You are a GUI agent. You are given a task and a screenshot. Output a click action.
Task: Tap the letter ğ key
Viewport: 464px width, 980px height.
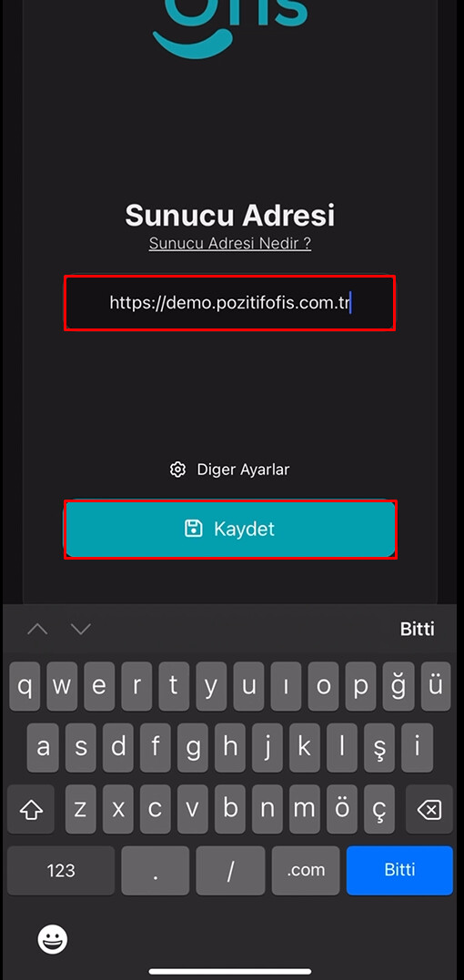pos(398,686)
